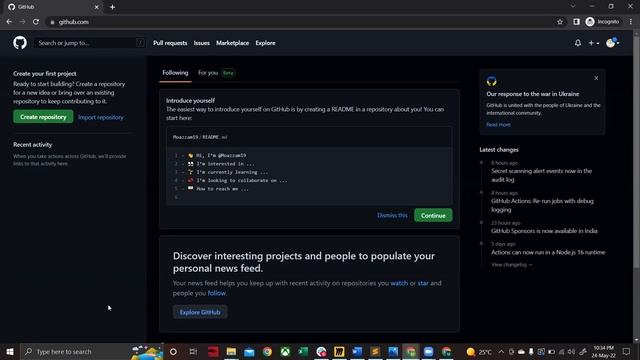
Task: Open GitHub Sponsors India changelog entry
Action: click(x=544, y=231)
